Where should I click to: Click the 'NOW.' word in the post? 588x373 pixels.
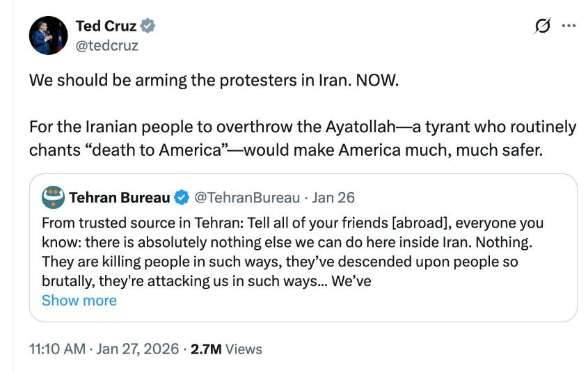pyautogui.click(x=378, y=79)
